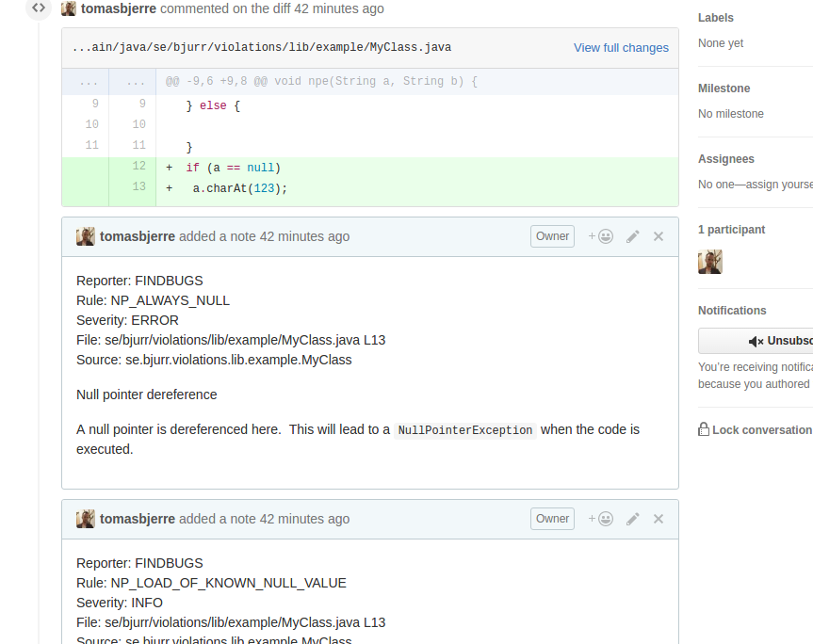Click '42 minutes ago' on the NP_LOAD_OF_KNOWN_NULL_VALUE note
813x644 pixels.
[x=304, y=519]
